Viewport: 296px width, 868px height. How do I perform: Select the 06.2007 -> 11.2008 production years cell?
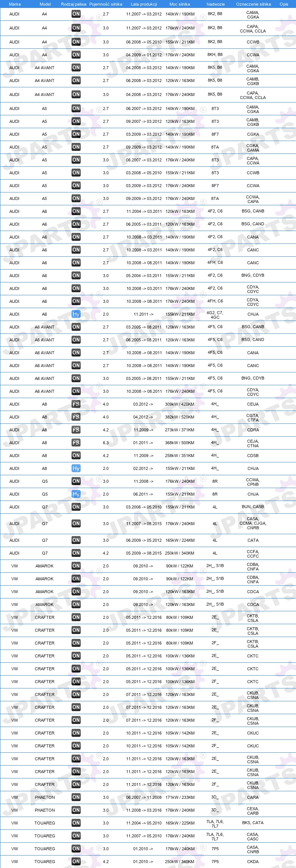(144, 797)
